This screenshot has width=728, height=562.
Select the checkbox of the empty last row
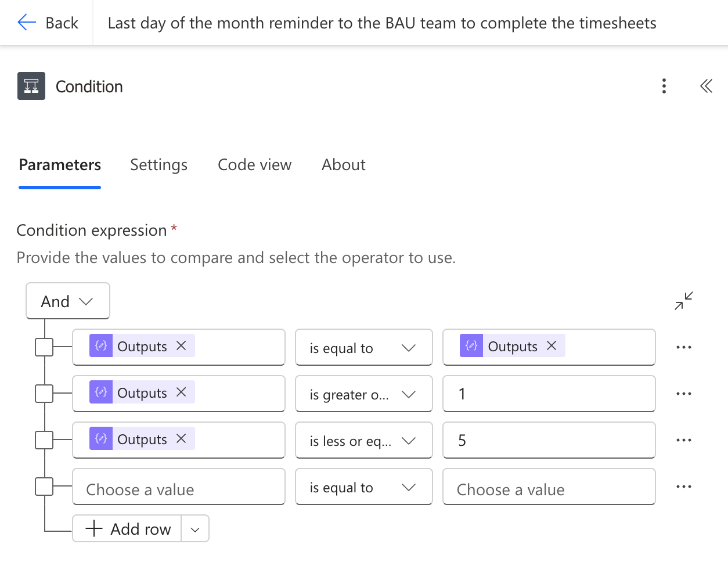point(44,487)
